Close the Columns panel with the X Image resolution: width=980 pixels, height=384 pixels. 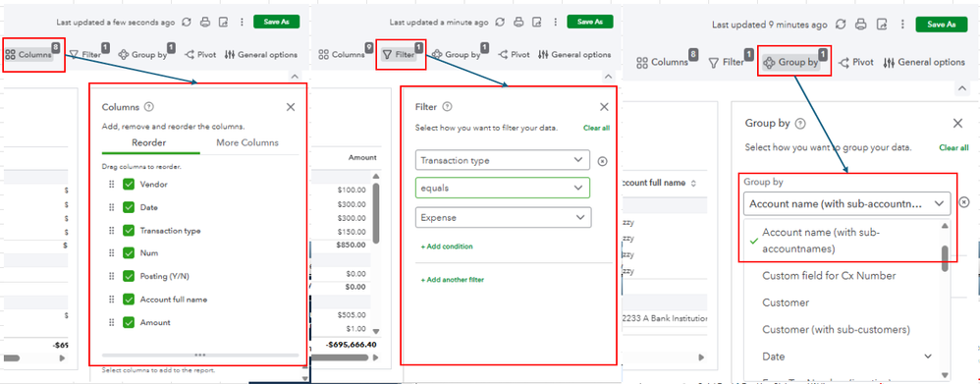[x=291, y=107]
